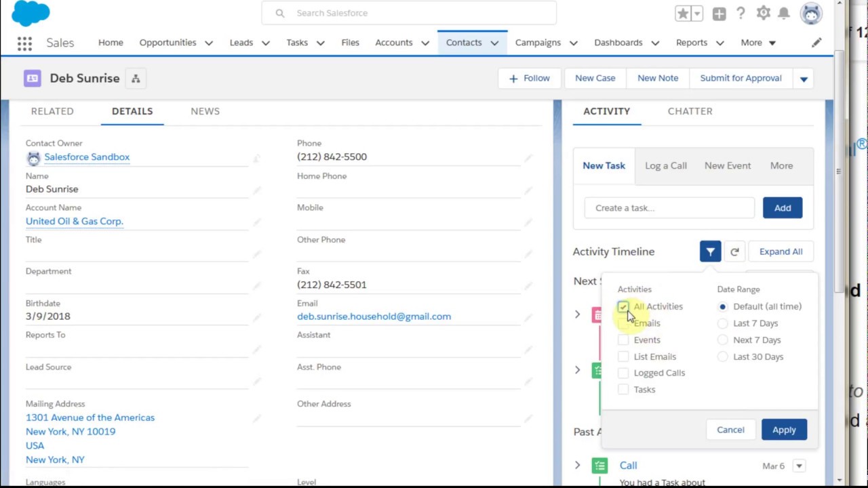Toggle the Activity Timeline filter icon
This screenshot has width=868, height=488.
pyautogui.click(x=710, y=251)
